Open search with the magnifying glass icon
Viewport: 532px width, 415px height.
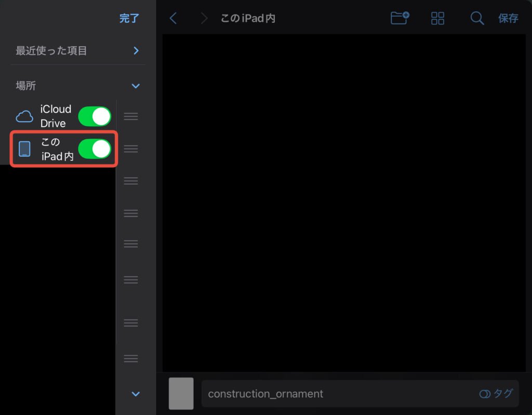click(476, 19)
